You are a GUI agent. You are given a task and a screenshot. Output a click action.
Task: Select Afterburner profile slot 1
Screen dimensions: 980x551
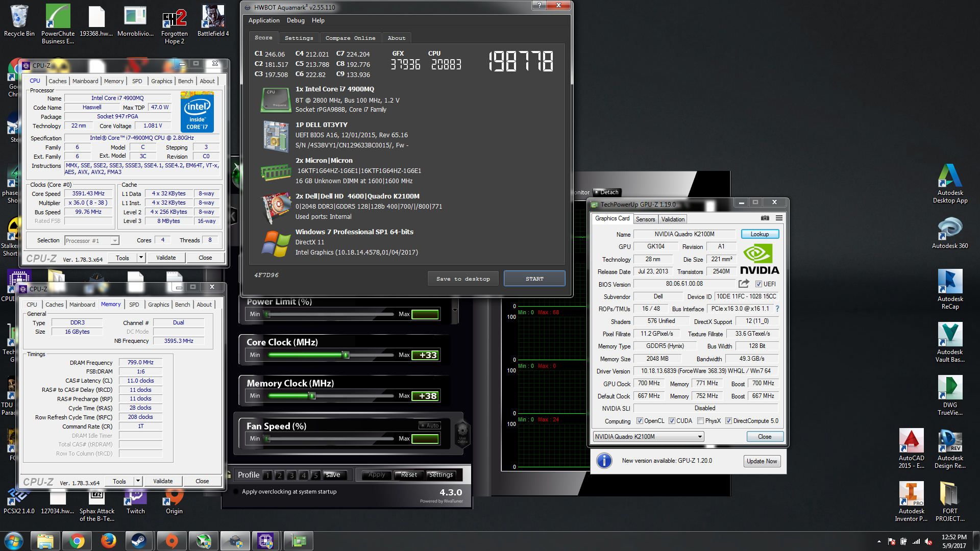(267, 475)
